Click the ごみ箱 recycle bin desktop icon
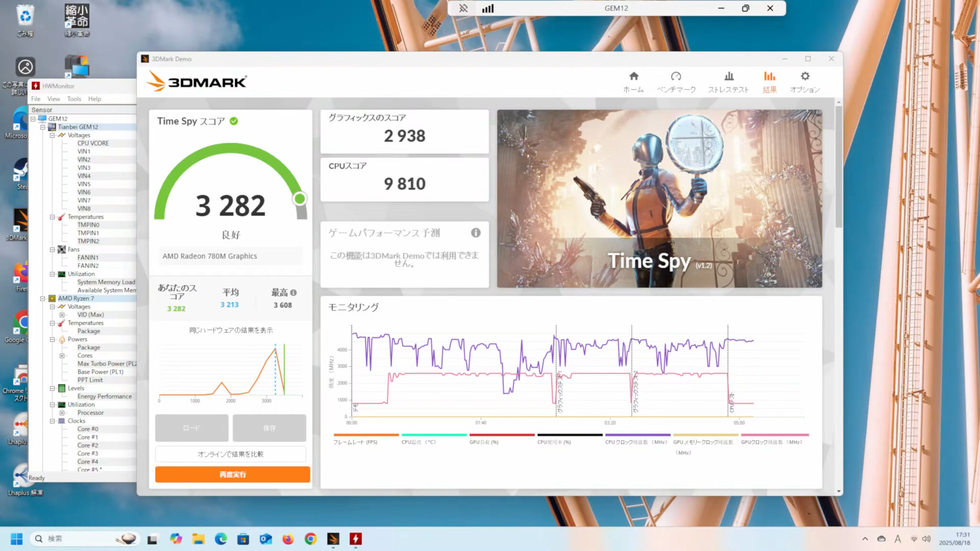The width and height of the screenshot is (980, 551). 25,21
